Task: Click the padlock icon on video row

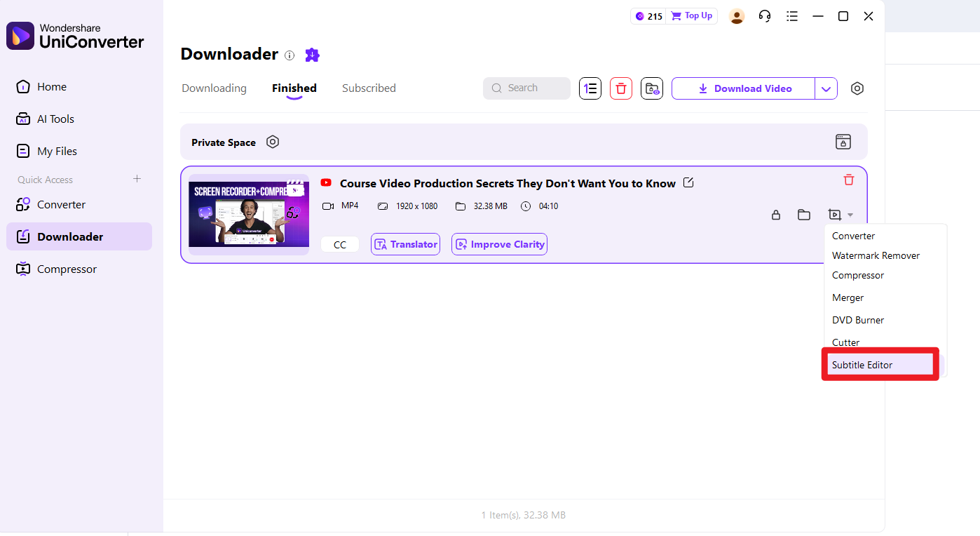Action: coord(776,215)
